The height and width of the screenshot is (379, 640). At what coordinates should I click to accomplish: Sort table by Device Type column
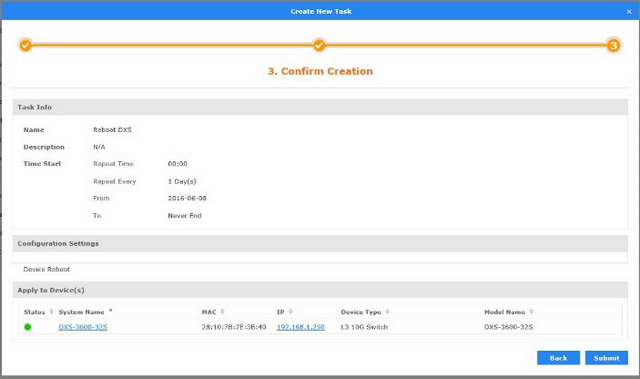[x=365, y=312]
